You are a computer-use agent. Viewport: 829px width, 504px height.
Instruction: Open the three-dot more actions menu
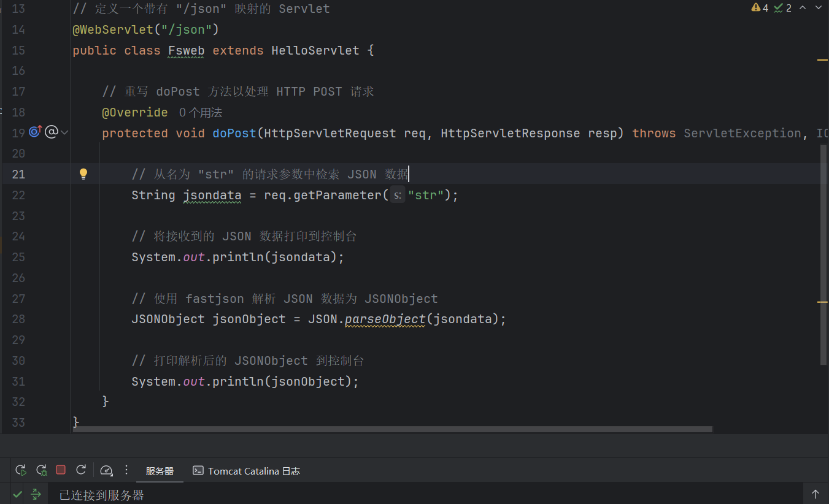pyautogui.click(x=126, y=470)
